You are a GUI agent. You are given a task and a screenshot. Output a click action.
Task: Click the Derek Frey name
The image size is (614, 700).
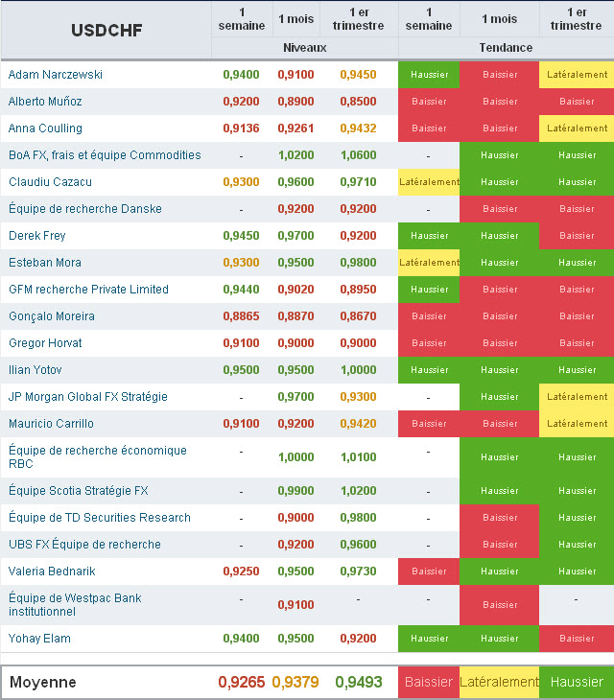coord(37,235)
